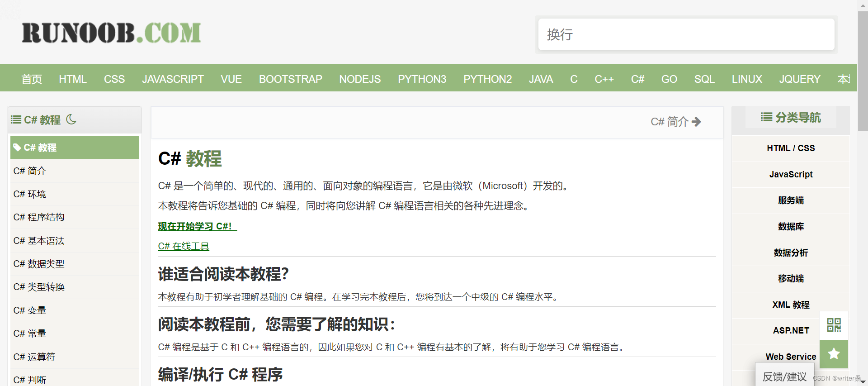Viewport: 868px width, 386px height.
Task: Open the CSS navigation item
Action: [x=114, y=79]
